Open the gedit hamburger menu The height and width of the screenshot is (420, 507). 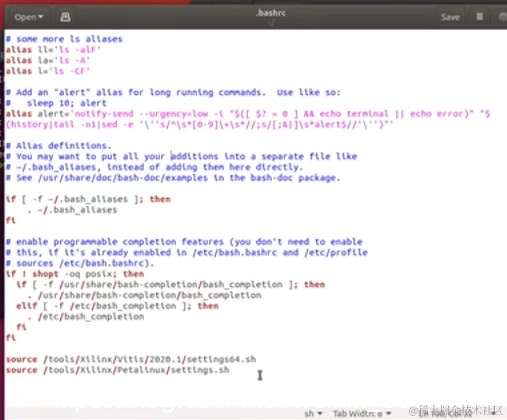pos(479,17)
